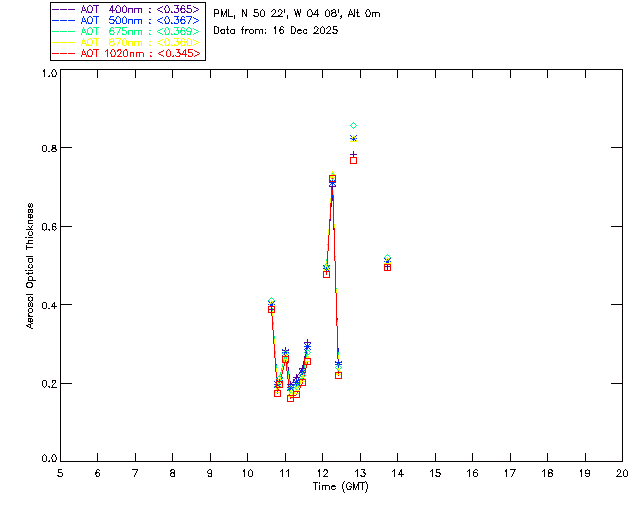Click the 7 tick label on time axis
Image resolution: width=640 pixels, height=512 pixels.
click(x=135, y=473)
